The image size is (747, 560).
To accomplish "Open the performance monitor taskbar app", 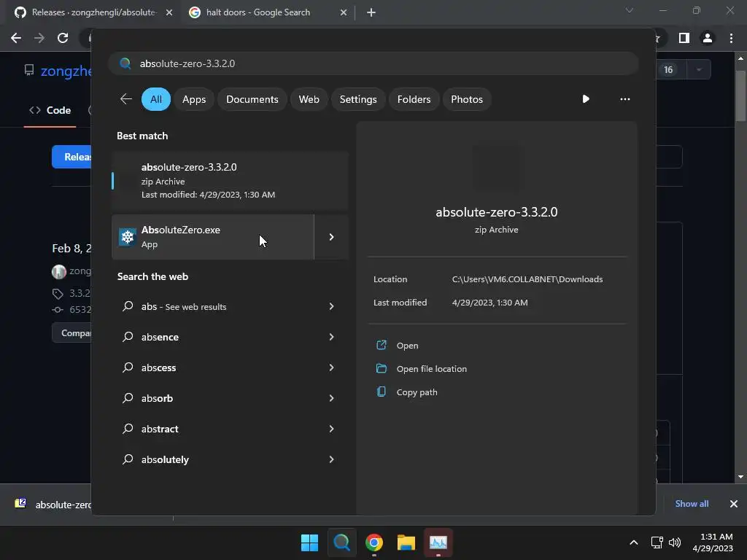I will point(438,542).
